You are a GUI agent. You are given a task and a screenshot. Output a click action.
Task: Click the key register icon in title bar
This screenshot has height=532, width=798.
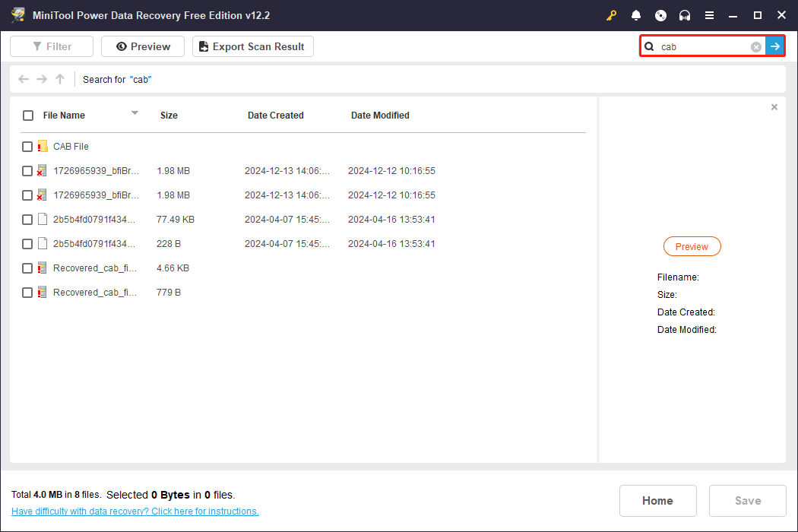point(611,15)
